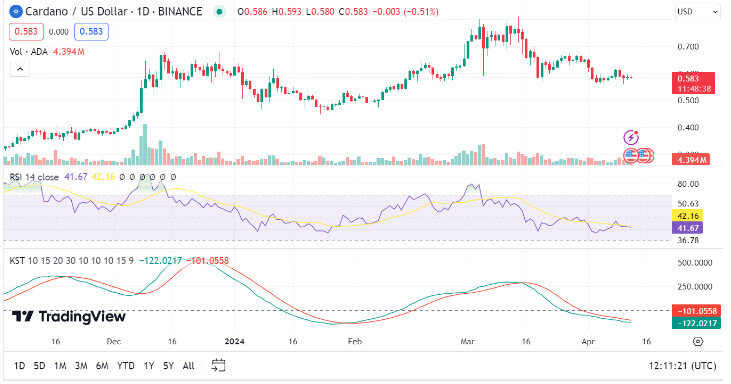Click the purple 41.67 RSI axis label
Screen dimensions: 731x384
coord(688,228)
